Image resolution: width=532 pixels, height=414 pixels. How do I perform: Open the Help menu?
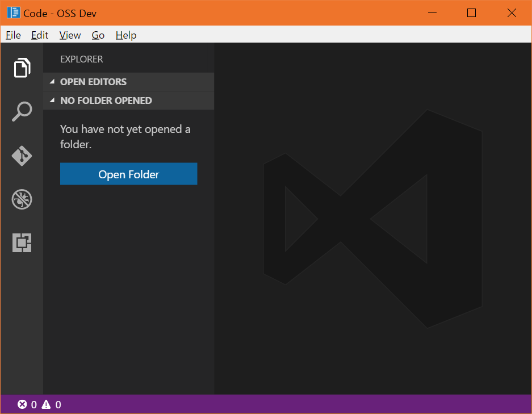[x=126, y=35]
